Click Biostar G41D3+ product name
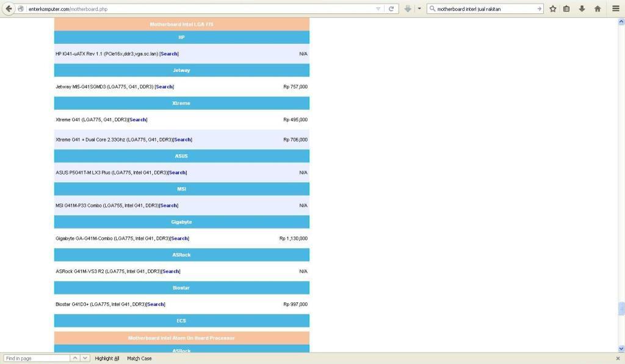This screenshot has width=625, height=364. tap(101, 305)
